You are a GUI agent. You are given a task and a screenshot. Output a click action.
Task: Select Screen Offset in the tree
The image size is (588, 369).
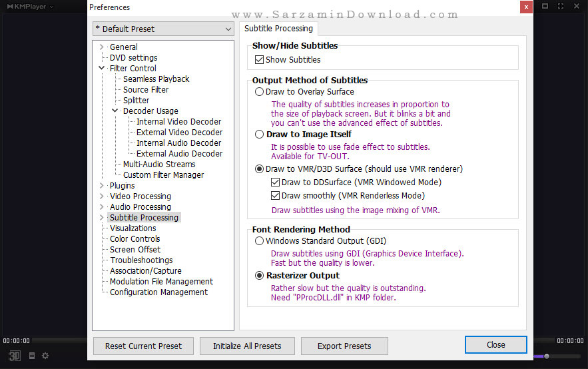point(135,249)
